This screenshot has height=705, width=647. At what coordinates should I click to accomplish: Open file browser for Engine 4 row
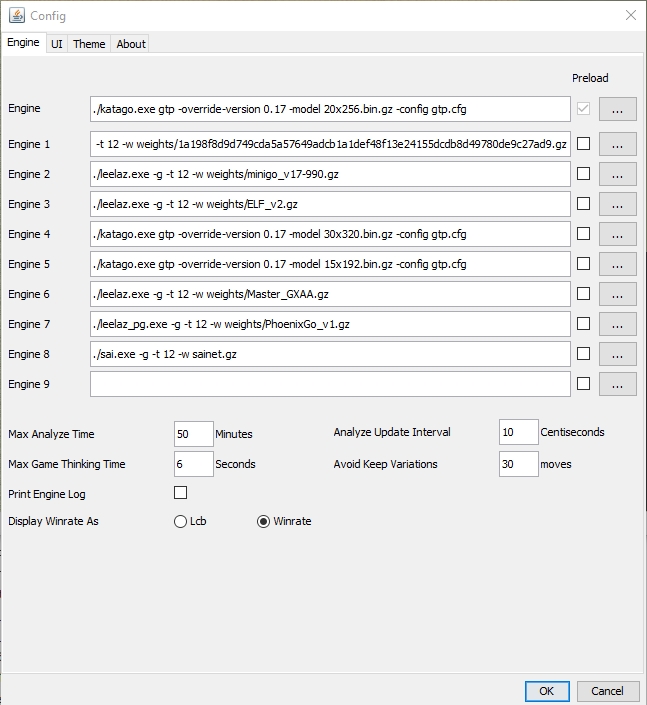(x=617, y=234)
